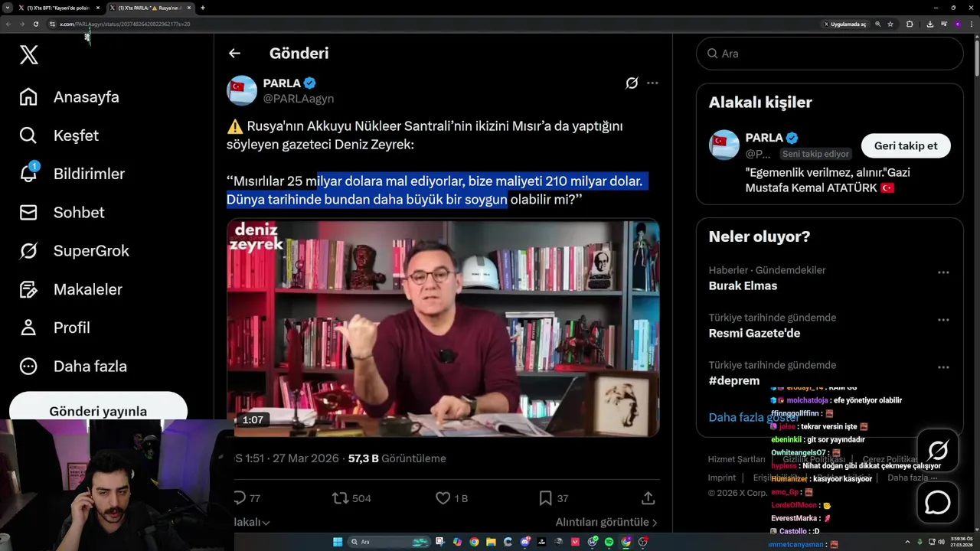Screen dimensions: 980x551
Task: Open the X logo home link
Action: (x=29, y=55)
